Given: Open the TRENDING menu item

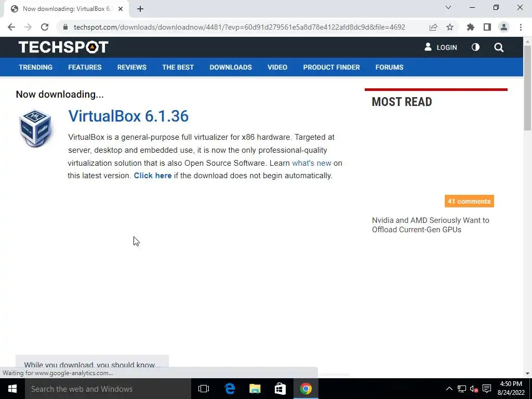Looking at the screenshot, I should 36,67.
